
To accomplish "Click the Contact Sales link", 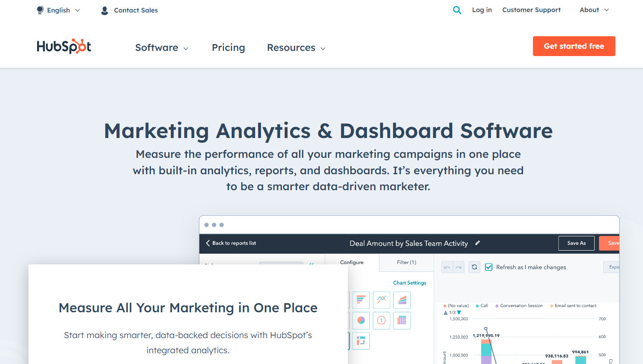I will (129, 10).
